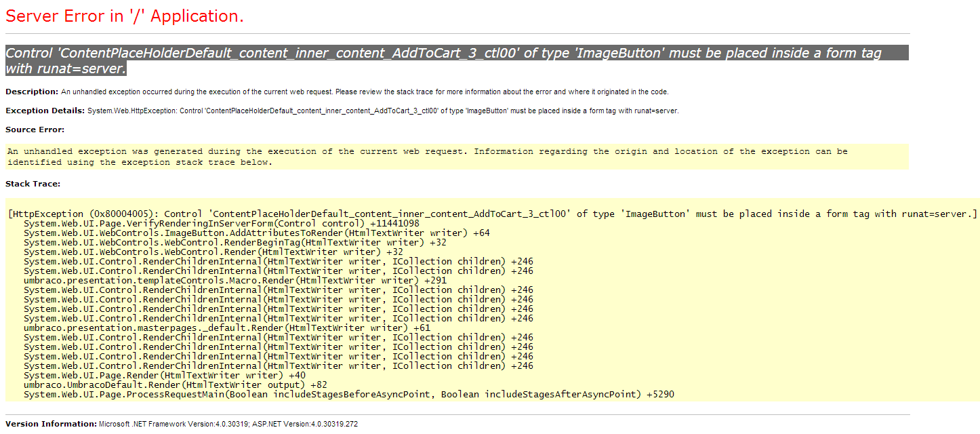
Task: Click the umbraco.UmbracoDefault.Render +82 line
Action: pos(175,384)
